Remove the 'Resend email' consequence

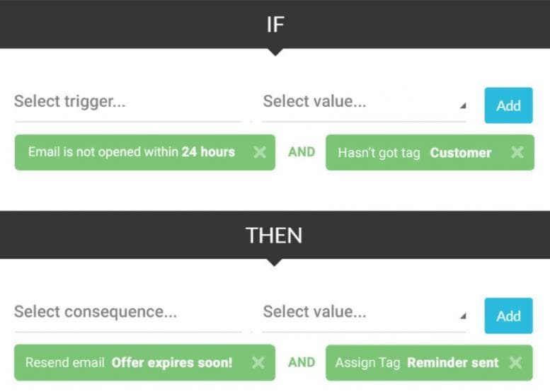[x=258, y=362]
